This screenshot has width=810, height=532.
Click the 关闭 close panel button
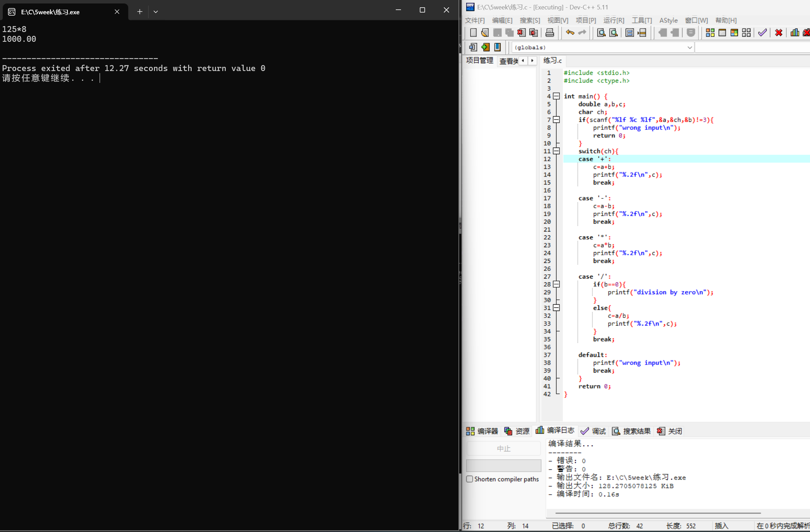pyautogui.click(x=670, y=431)
